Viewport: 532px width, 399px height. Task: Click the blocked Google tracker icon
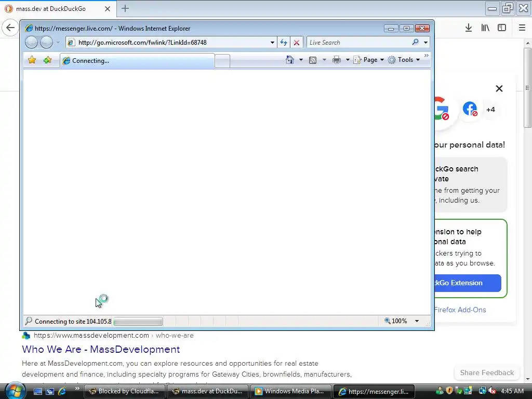442,109
